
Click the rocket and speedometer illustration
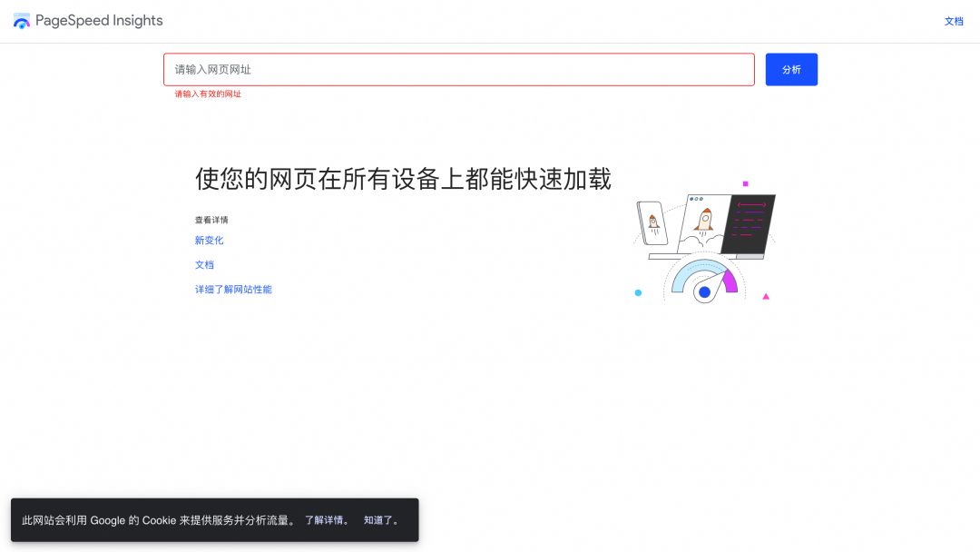(x=704, y=241)
